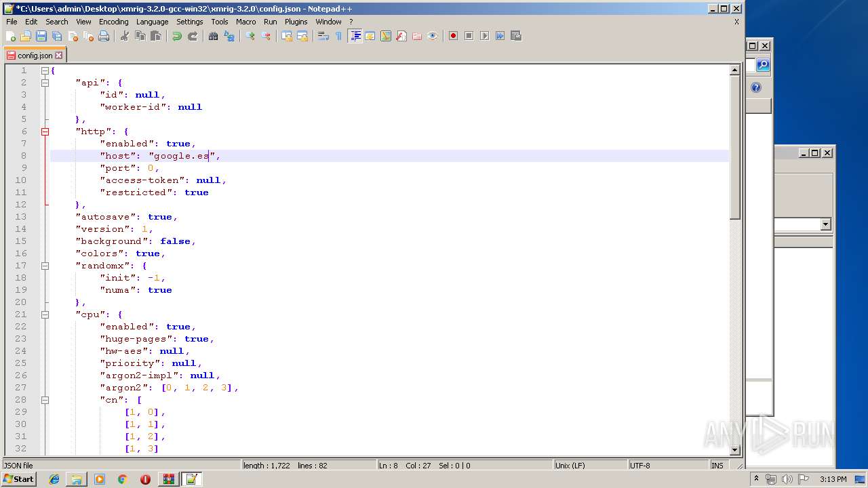Viewport: 868px width, 488px height.
Task: Show hidden tray icons arrow
Action: (x=757, y=479)
